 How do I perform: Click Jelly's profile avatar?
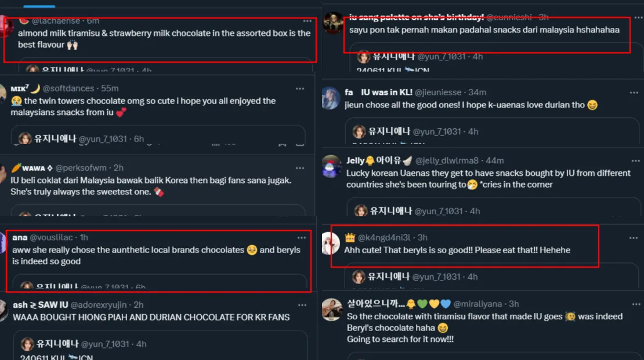pyautogui.click(x=331, y=166)
